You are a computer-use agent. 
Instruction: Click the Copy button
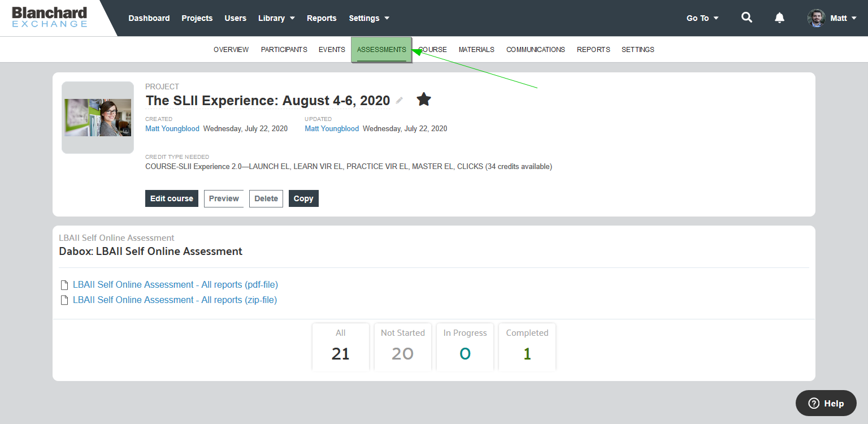coord(303,198)
